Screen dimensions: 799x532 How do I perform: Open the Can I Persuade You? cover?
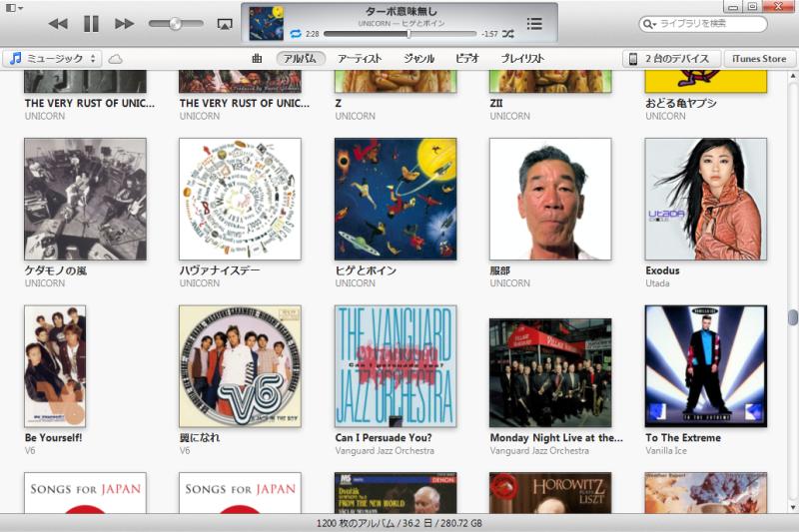tap(396, 366)
